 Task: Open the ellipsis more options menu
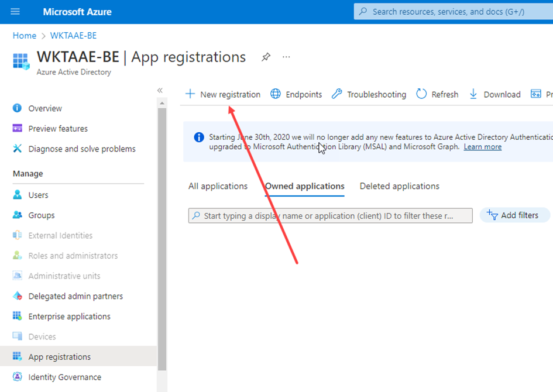click(x=286, y=57)
